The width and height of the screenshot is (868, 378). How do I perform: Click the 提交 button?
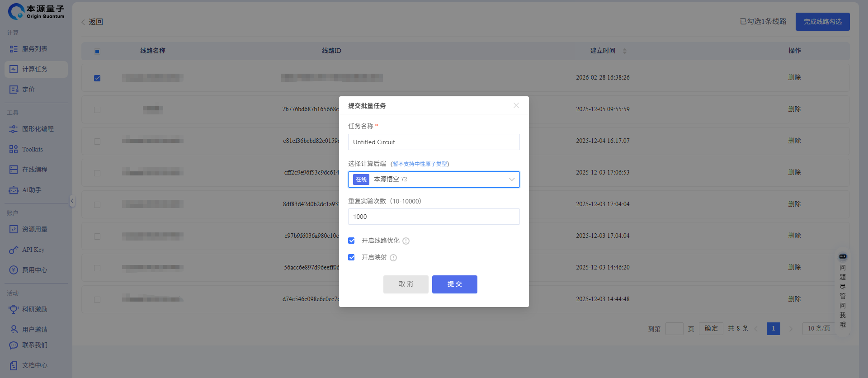454,284
